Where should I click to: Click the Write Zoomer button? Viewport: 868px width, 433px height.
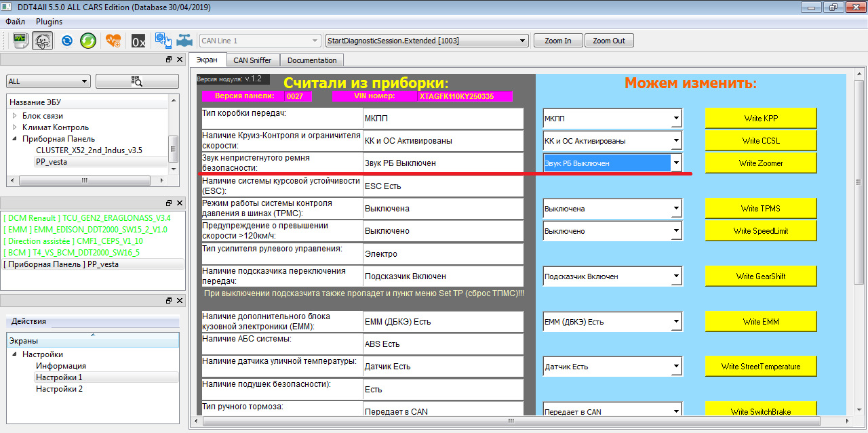coord(761,163)
